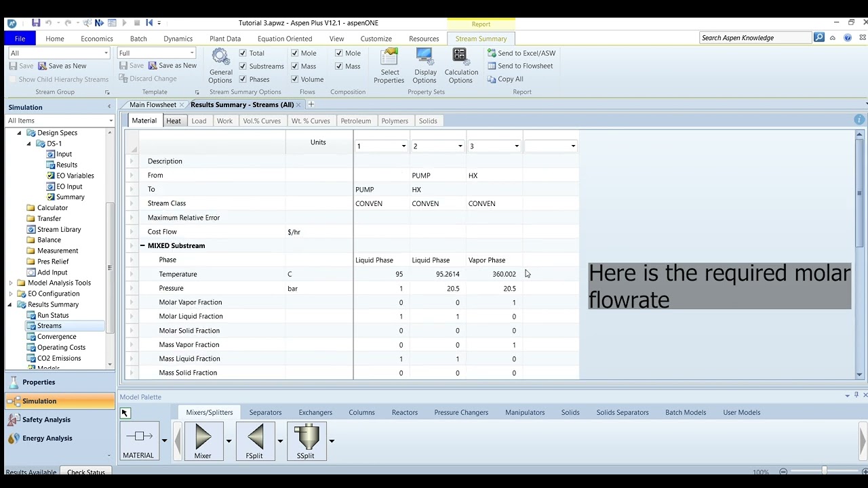Select the MATERIAL stream icon
The height and width of the screenshot is (488, 868).
coord(138,441)
